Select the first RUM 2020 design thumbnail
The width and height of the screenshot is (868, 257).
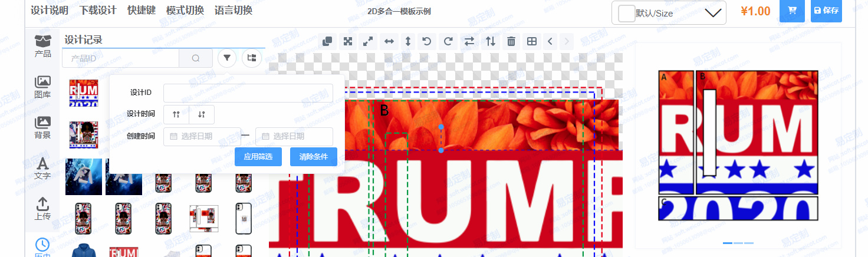coord(84,93)
